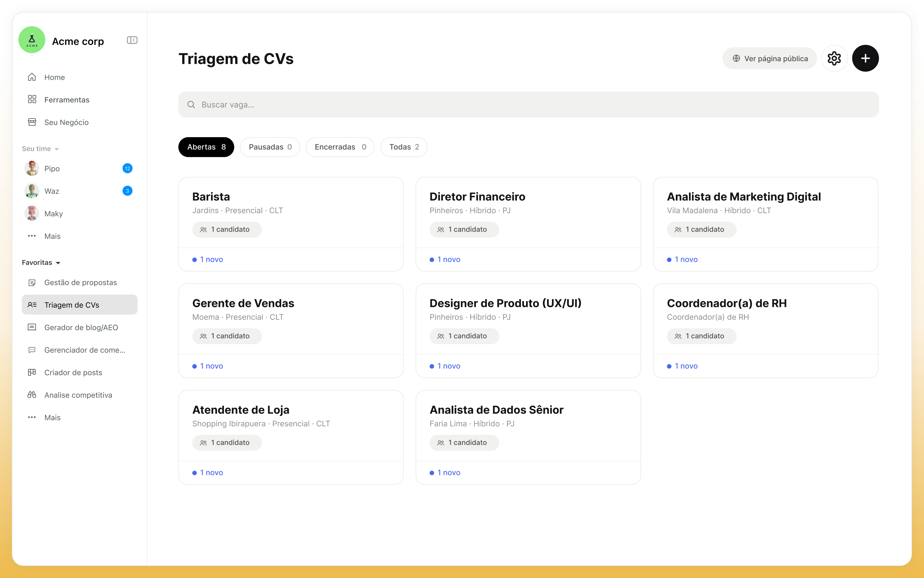Open Pipo's 12 notifications badge
This screenshot has width=924, height=578.
(x=127, y=168)
